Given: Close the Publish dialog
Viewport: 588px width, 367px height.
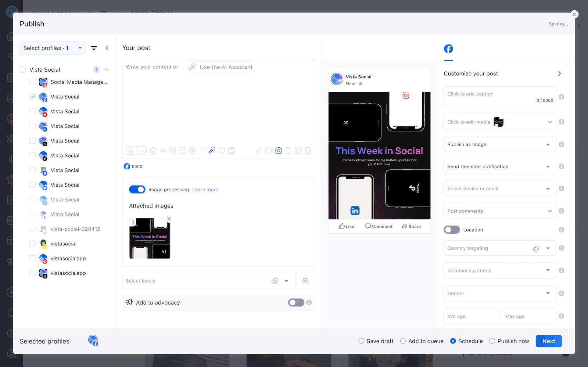Looking at the screenshot, I should [x=575, y=14].
